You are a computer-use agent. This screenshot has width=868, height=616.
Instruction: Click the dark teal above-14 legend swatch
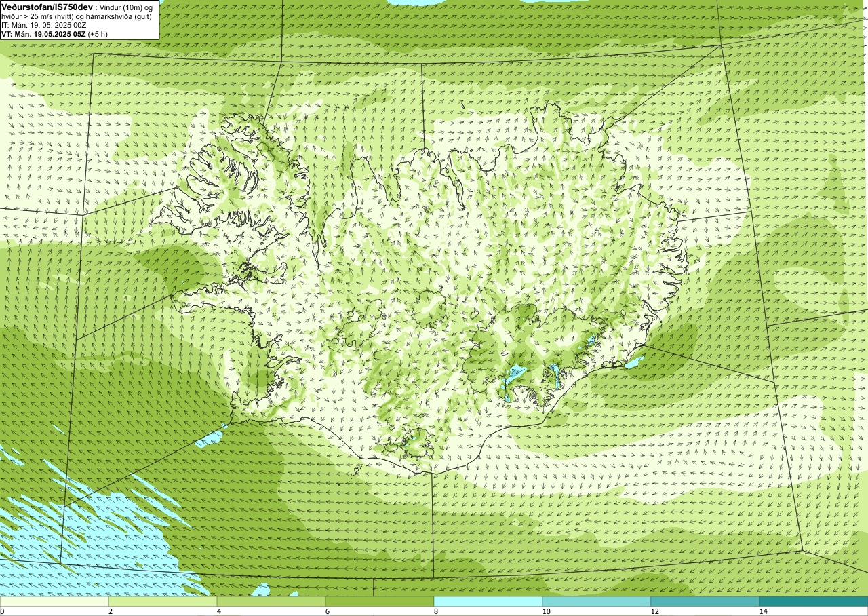[x=814, y=601]
